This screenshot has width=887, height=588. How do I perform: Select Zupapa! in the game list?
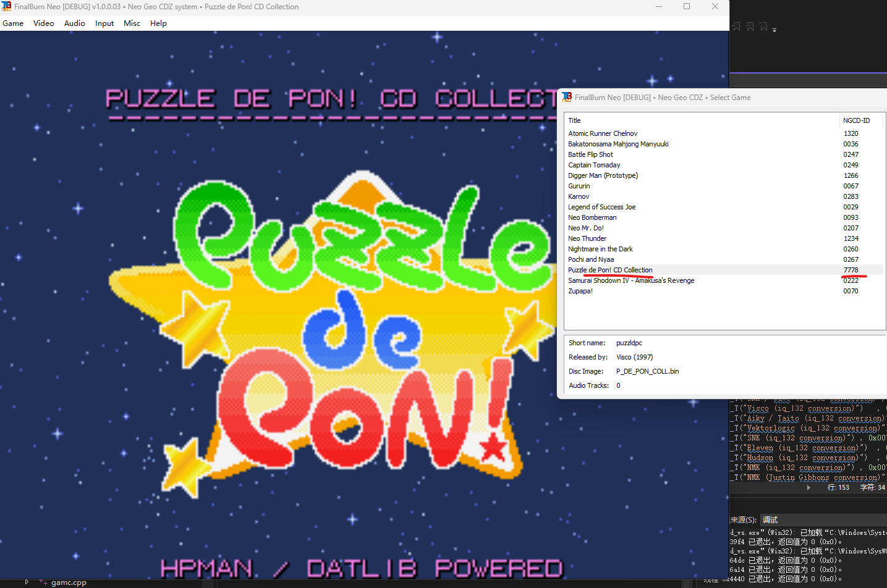coord(580,291)
